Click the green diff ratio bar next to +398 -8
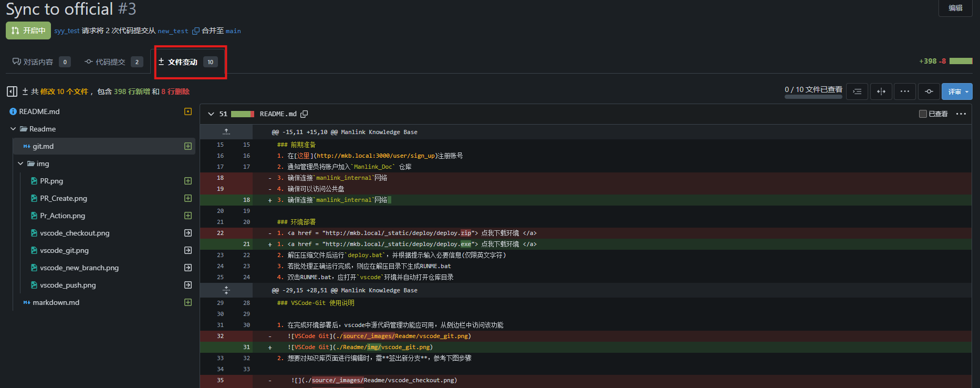980x388 pixels. [x=961, y=61]
